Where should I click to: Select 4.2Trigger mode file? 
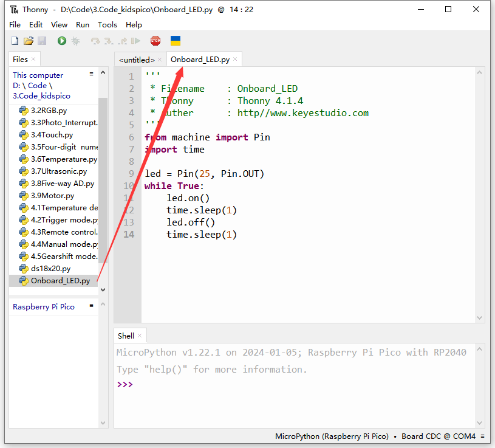pos(54,220)
